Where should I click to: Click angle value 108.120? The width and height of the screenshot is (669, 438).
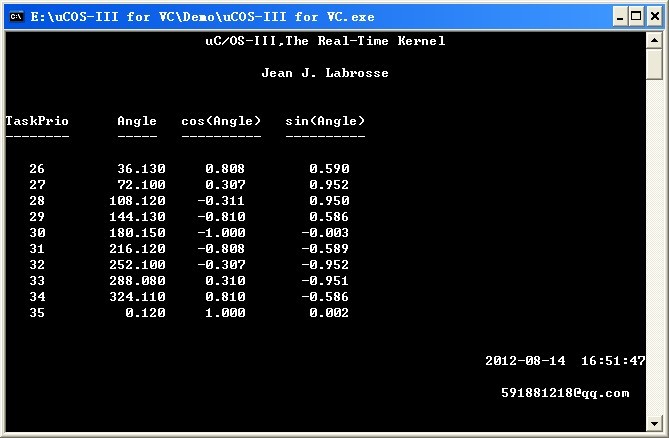click(137, 201)
